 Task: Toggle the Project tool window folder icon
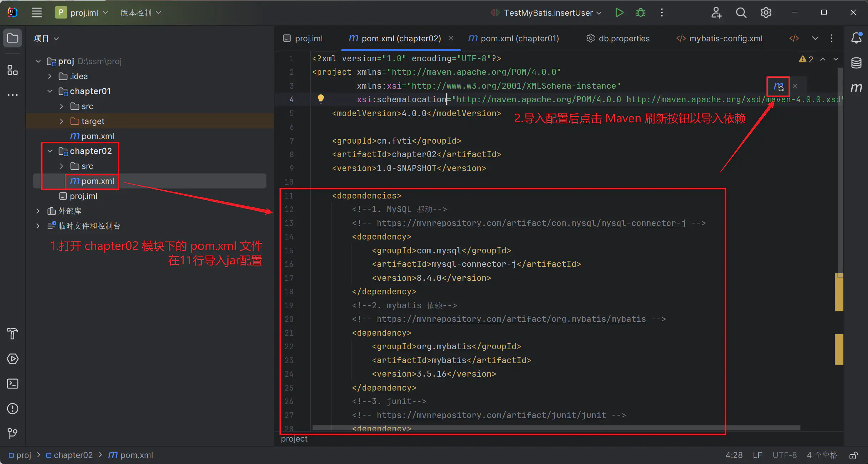coord(12,38)
